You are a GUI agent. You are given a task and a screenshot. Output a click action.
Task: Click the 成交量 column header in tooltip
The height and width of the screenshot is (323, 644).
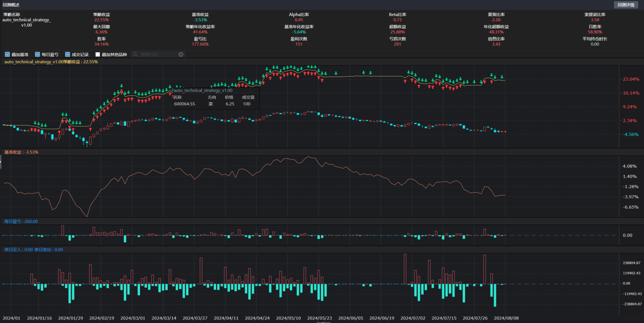pos(248,97)
